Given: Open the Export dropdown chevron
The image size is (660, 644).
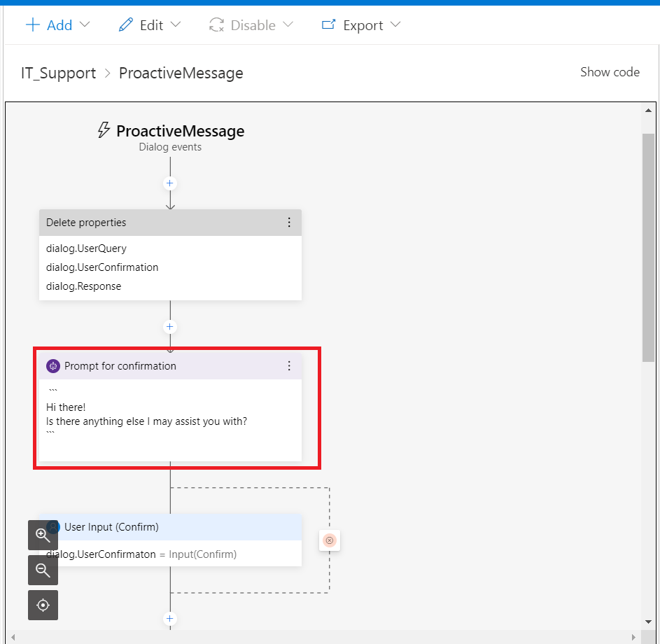Looking at the screenshot, I should [x=395, y=25].
